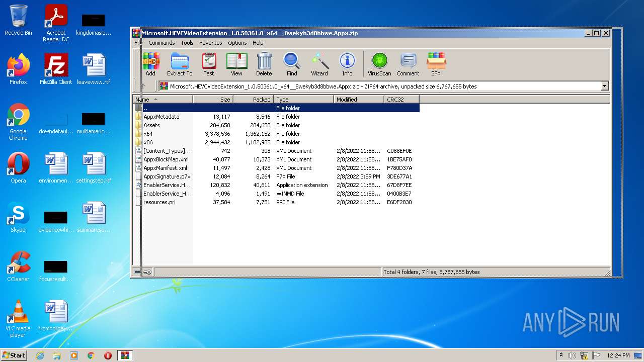This screenshot has height=362, width=644.
Task: Select the parent folder '..' row
Action: 276,108
